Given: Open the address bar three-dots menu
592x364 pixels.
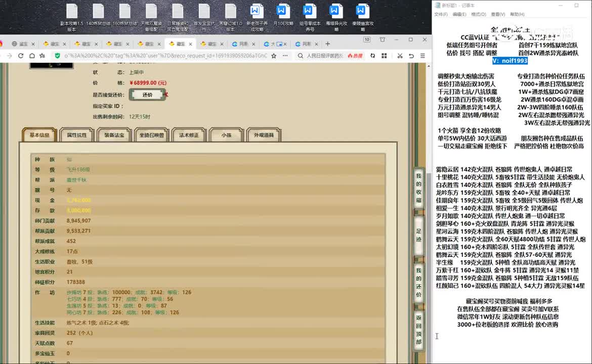Looking at the screenshot, I should click(x=285, y=56).
